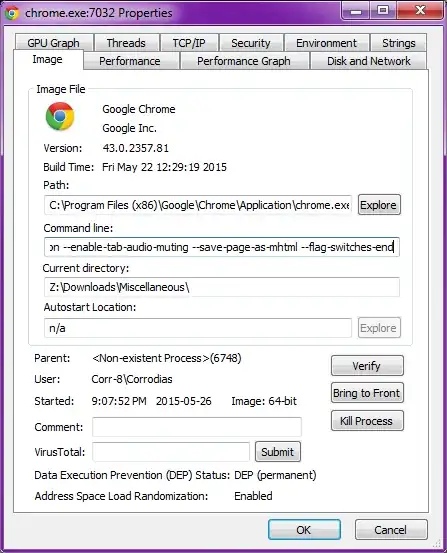Click the 'Google Chrome' product name
Image resolution: width=447 pixels, height=553 pixels.
point(139,109)
